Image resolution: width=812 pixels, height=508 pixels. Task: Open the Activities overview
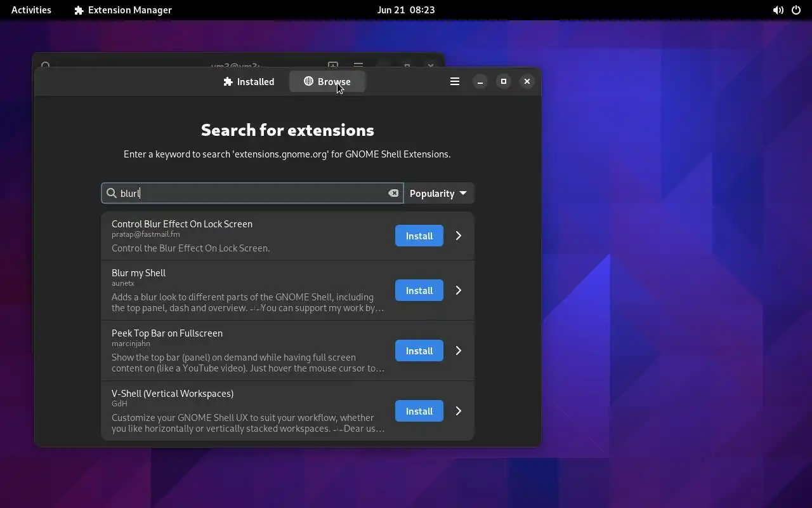31,10
